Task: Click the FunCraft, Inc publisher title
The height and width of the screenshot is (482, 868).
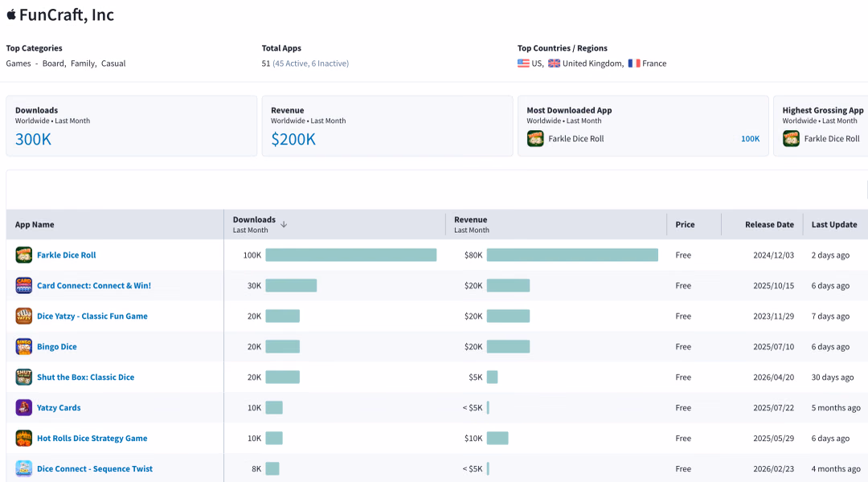Action: point(67,15)
